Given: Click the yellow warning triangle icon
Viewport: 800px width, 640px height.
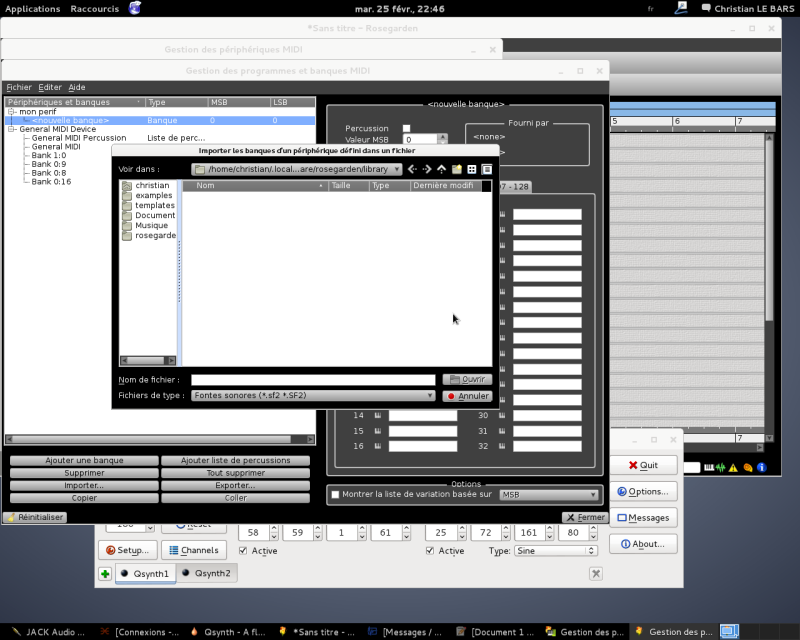Looking at the screenshot, I should point(733,467).
